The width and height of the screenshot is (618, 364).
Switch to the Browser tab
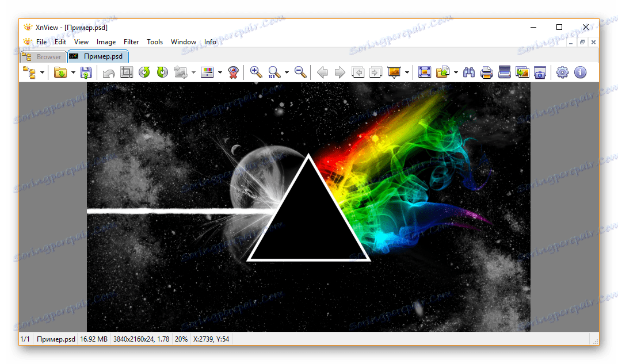[x=43, y=57]
